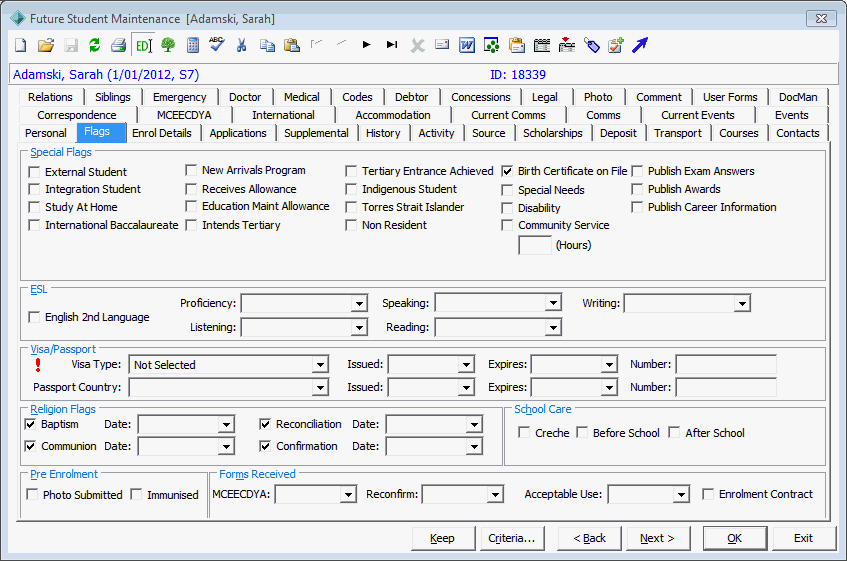This screenshot has width=847, height=561.
Task: Click the envelope mail icon
Action: pos(442,44)
